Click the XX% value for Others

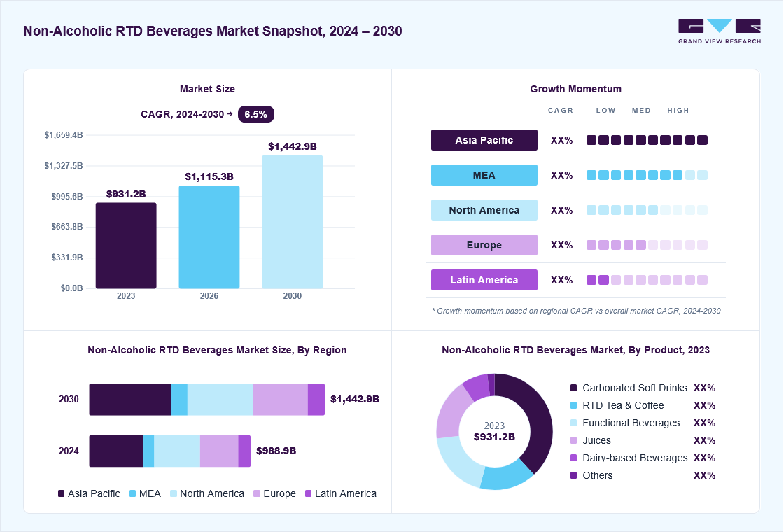click(x=704, y=475)
